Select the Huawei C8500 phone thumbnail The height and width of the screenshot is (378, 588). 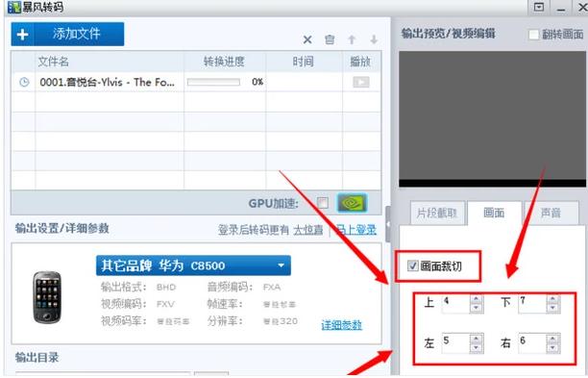(x=47, y=297)
